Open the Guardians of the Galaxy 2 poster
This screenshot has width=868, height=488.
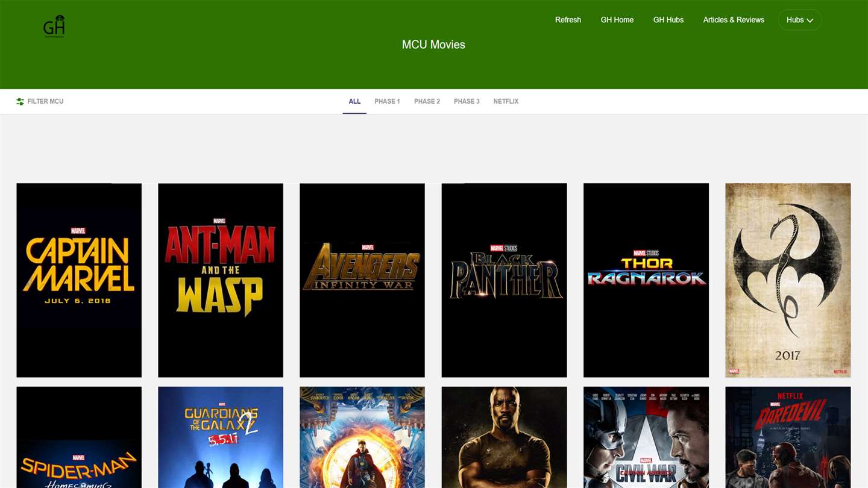221,437
